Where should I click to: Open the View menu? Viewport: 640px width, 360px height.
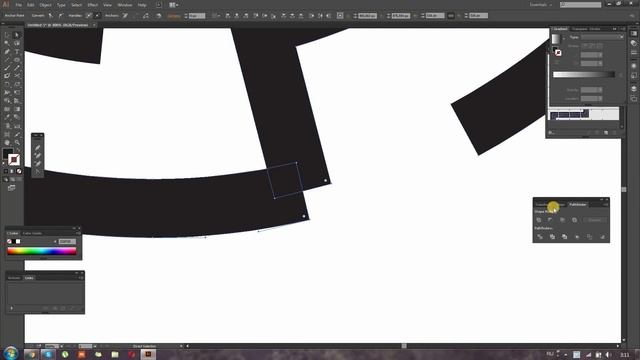pyautogui.click(x=107, y=5)
